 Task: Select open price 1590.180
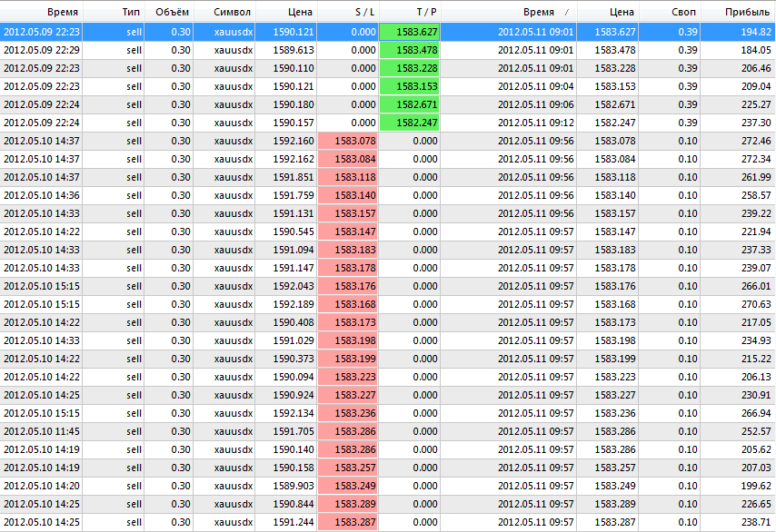click(293, 104)
